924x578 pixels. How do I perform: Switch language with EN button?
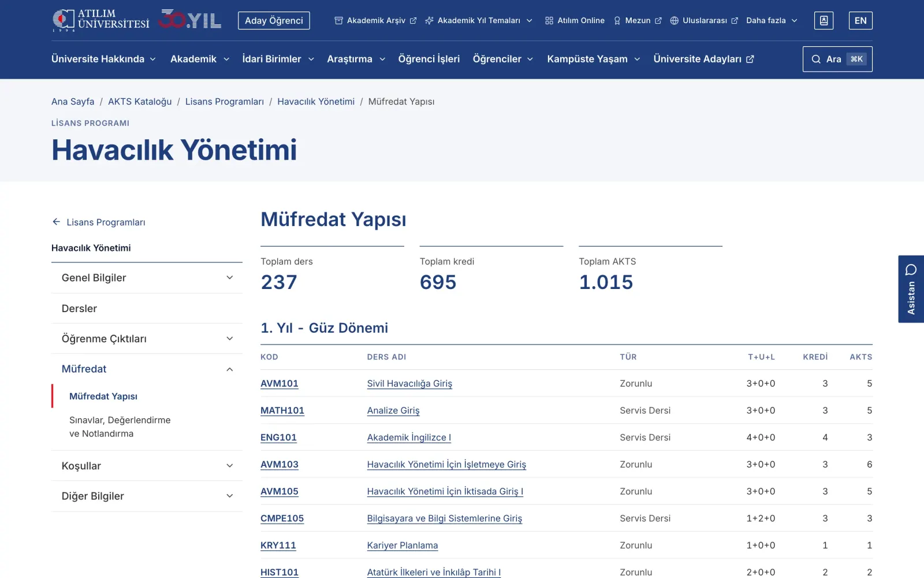pyautogui.click(x=860, y=20)
